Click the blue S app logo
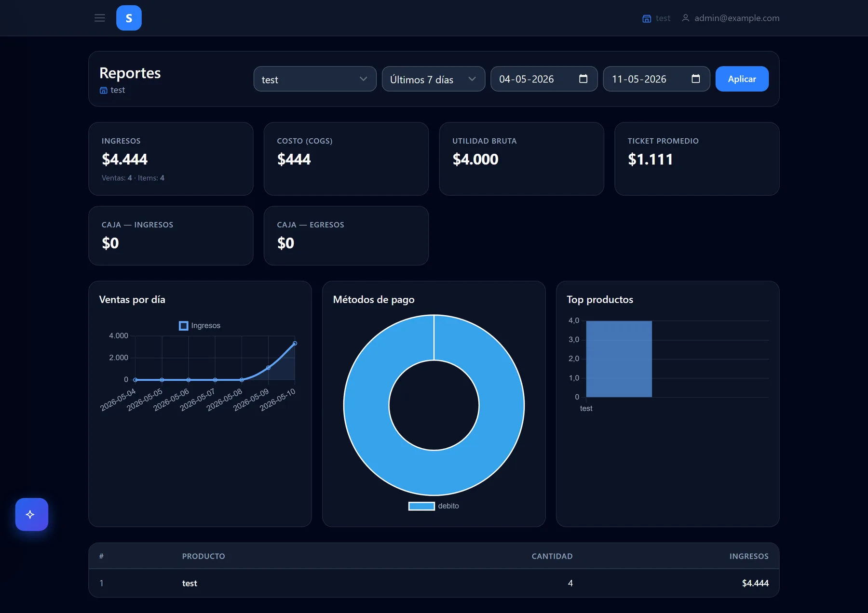 tap(129, 18)
